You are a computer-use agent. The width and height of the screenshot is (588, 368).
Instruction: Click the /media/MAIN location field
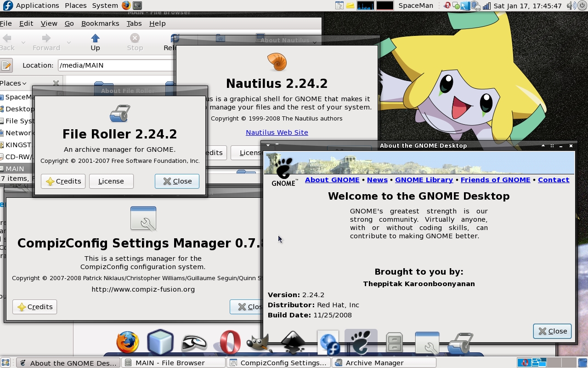point(116,65)
